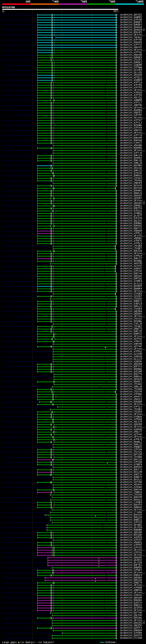Select label UniRef100_Q5W274

click(x=131, y=583)
